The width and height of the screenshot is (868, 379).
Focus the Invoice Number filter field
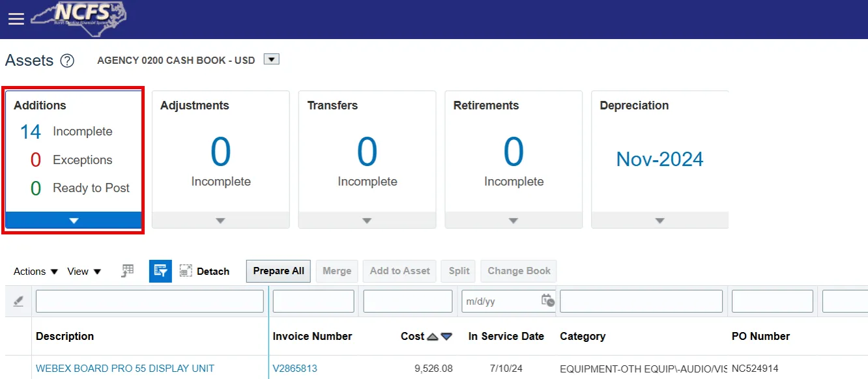(313, 302)
